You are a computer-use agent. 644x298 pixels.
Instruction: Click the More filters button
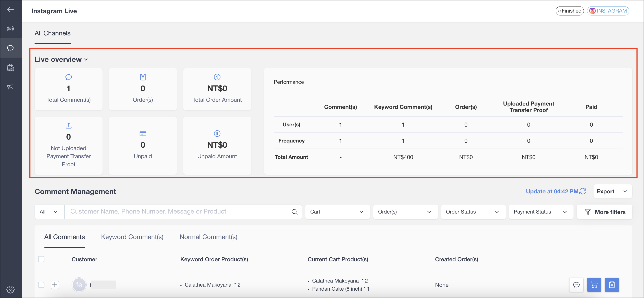[605, 212]
